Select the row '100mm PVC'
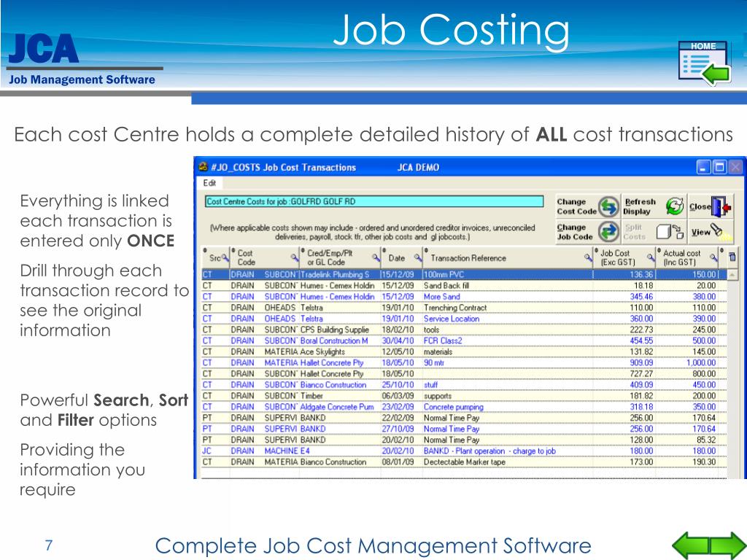Image resolution: width=747 pixels, height=560 pixels. click(x=465, y=275)
